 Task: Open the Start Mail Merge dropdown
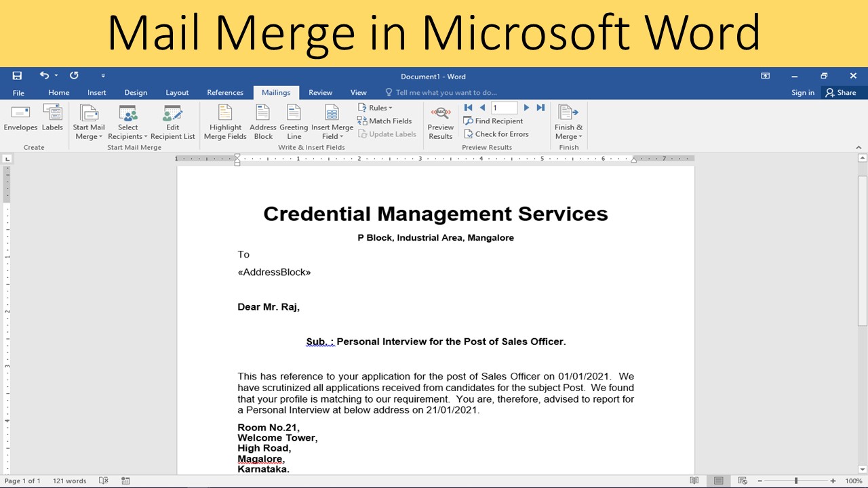(x=89, y=121)
